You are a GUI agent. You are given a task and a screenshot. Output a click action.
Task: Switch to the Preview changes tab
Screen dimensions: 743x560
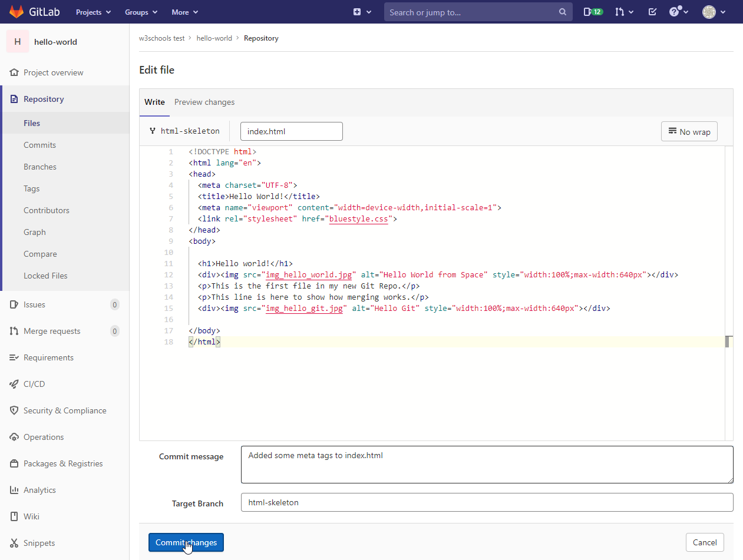204,102
